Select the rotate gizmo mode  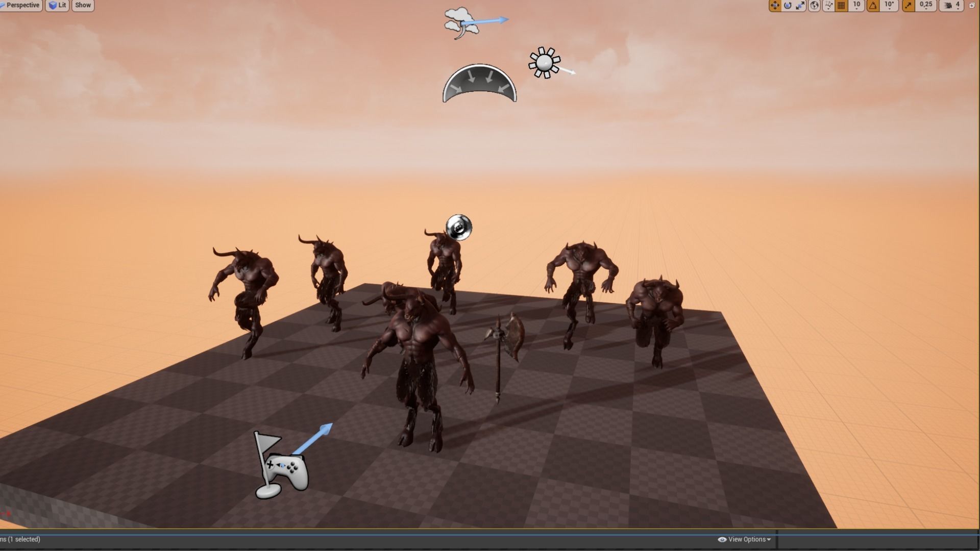[x=788, y=6]
